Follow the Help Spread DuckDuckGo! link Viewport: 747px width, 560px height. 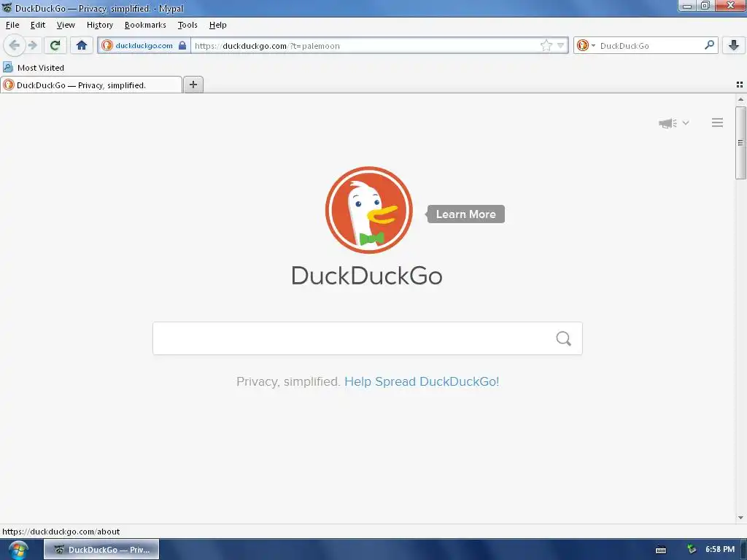[x=422, y=381]
